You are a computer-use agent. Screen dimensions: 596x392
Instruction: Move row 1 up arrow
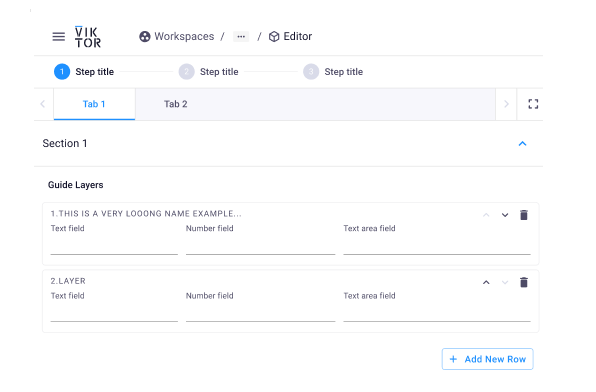pos(486,215)
